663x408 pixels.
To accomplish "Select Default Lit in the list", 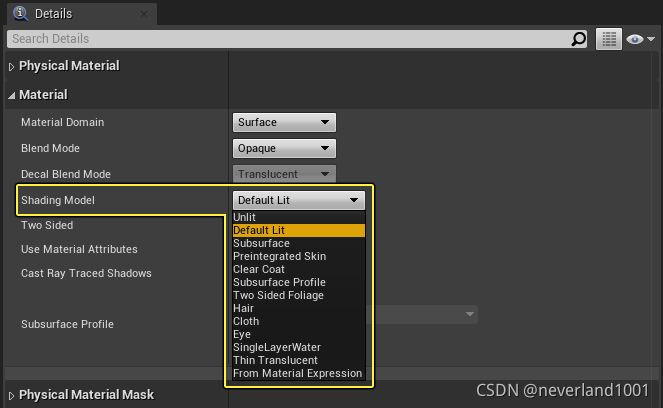I will (299, 230).
